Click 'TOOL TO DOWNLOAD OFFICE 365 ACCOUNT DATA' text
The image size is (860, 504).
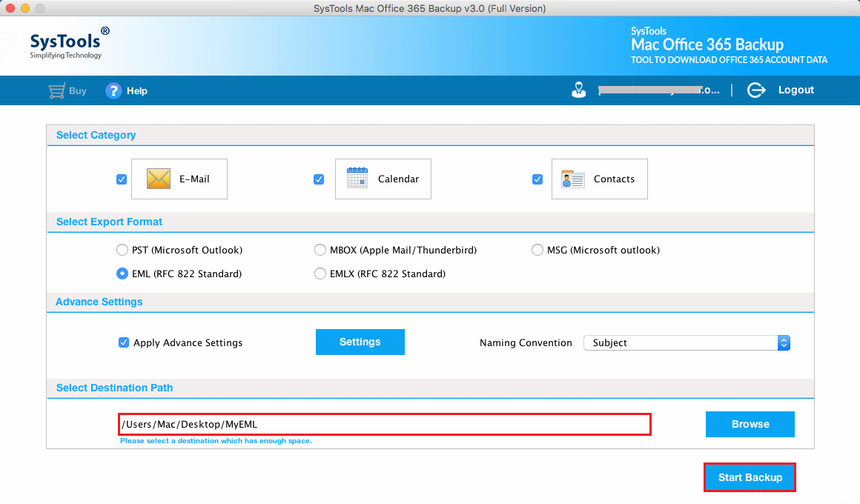pos(729,60)
